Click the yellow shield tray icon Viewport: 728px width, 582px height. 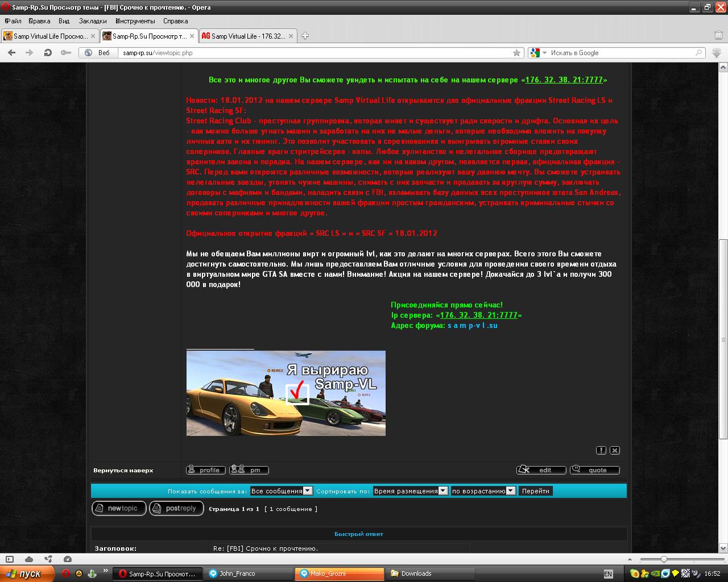coord(675,573)
